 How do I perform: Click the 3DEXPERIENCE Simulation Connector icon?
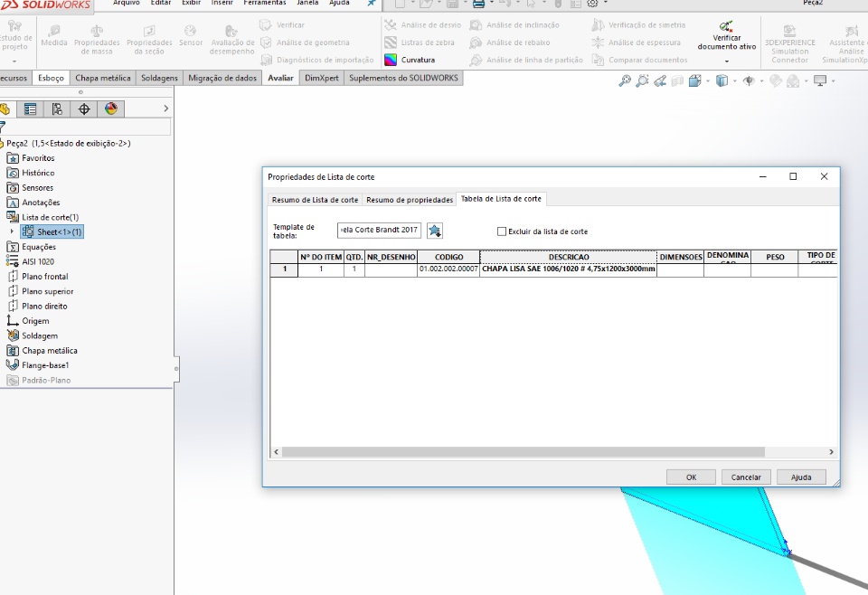pyautogui.click(x=789, y=31)
